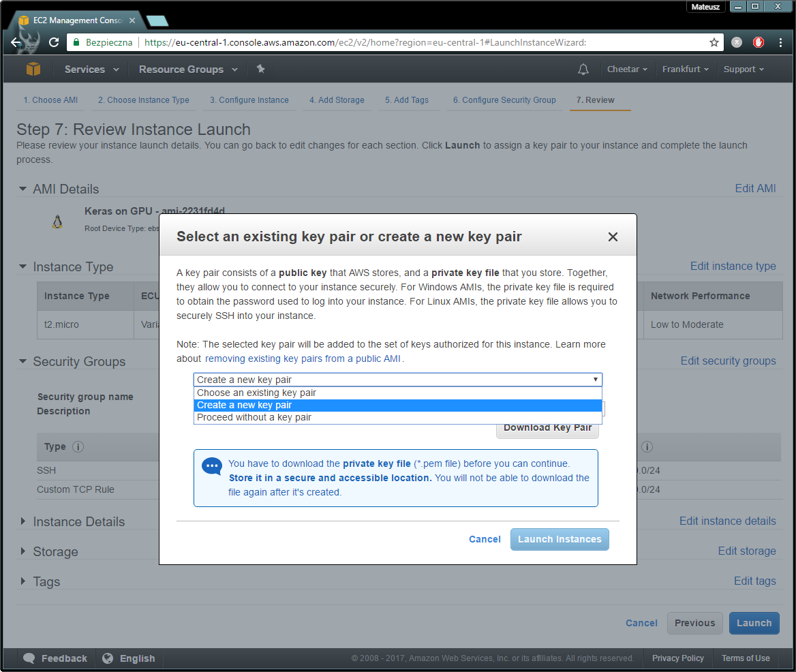Click Edit instance type link

[x=733, y=266]
